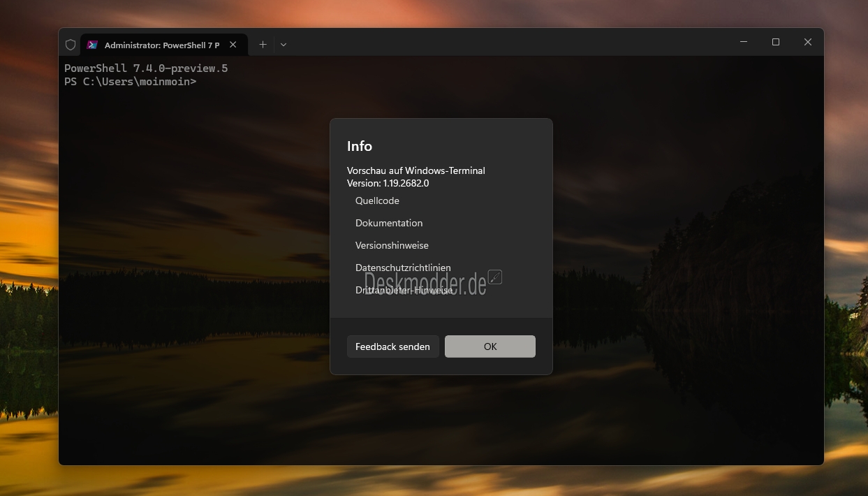This screenshot has width=868, height=496.
Task: Click the Feedback senden button
Action: 392,347
